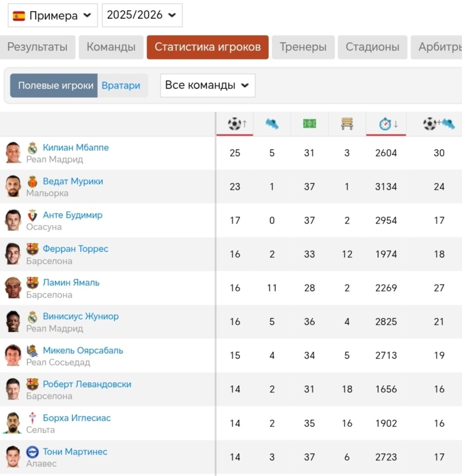The height and width of the screenshot is (476, 462).
Task: Open the Результаты tab
Action: pos(37,47)
